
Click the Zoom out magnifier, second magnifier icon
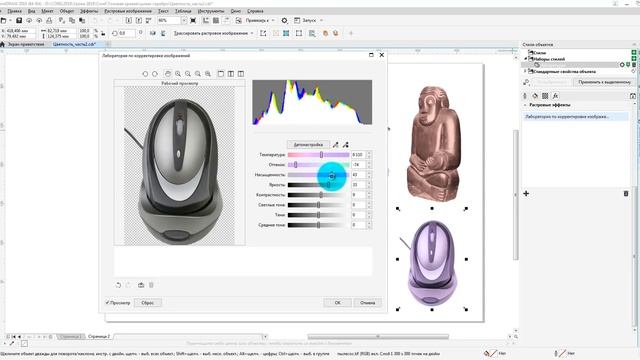point(188,74)
